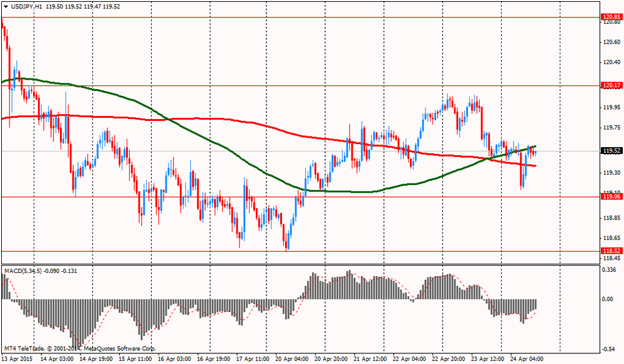Click the 120.40 price axis value
624x364 pixels.
coord(612,62)
